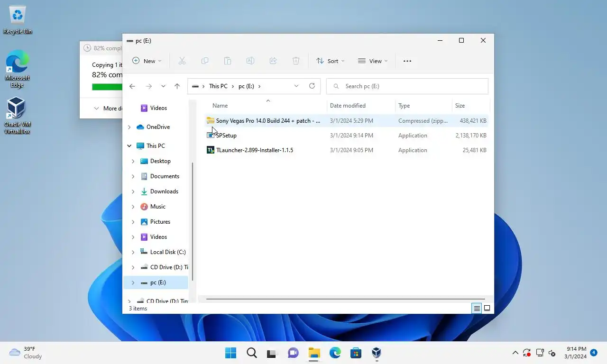Click the Copy icon in toolbar
The height and width of the screenshot is (364, 607).
coord(205,61)
